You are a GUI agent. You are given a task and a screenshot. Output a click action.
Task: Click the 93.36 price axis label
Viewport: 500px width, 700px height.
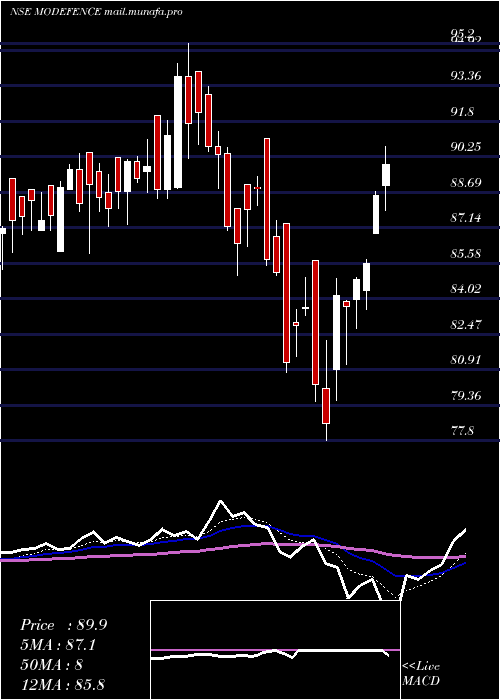(x=466, y=76)
